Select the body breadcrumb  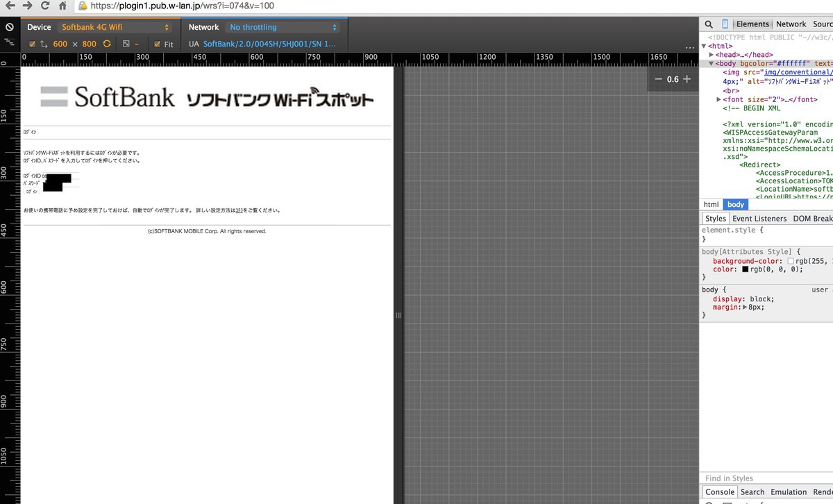(x=736, y=205)
